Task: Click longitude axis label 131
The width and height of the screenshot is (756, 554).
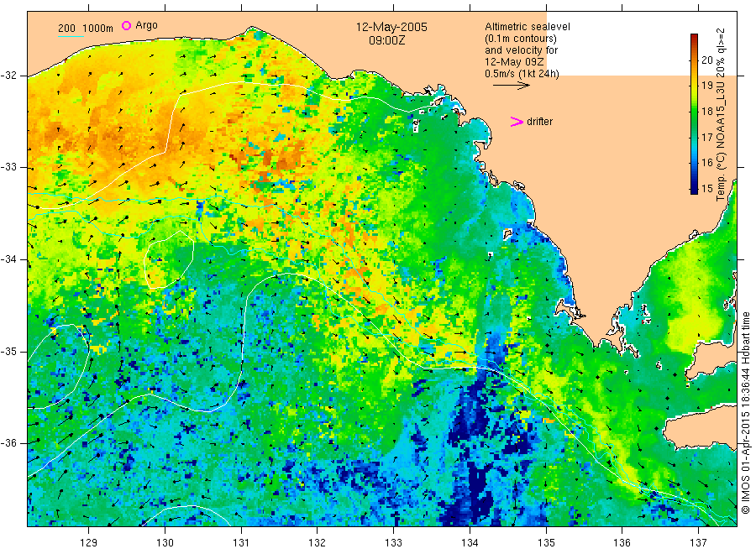Action: (241, 543)
